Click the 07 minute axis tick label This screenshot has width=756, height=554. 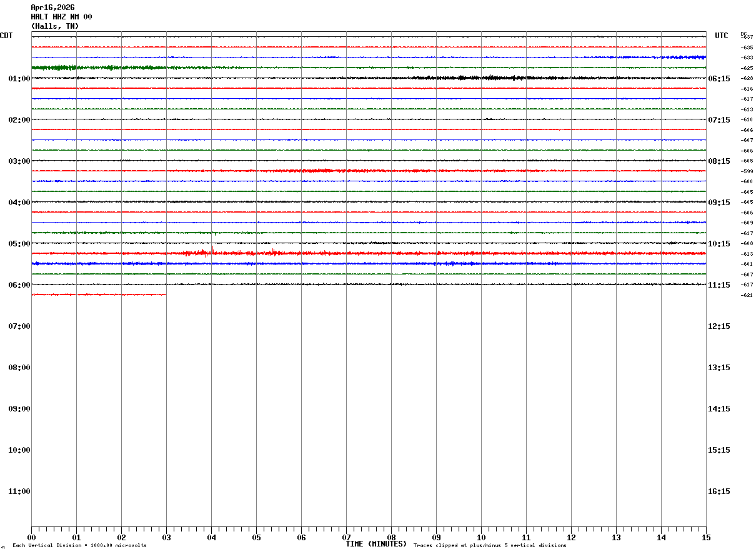coord(346,538)
